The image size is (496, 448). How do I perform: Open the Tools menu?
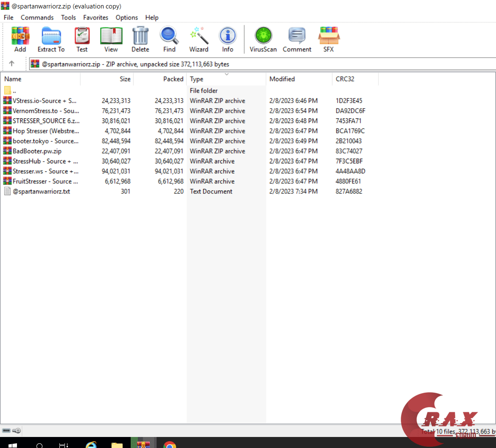coord(68,17)
